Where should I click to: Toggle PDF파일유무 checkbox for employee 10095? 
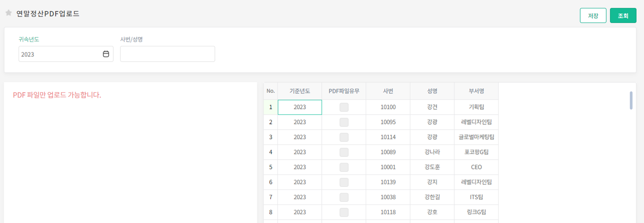[x=344, y=122]
